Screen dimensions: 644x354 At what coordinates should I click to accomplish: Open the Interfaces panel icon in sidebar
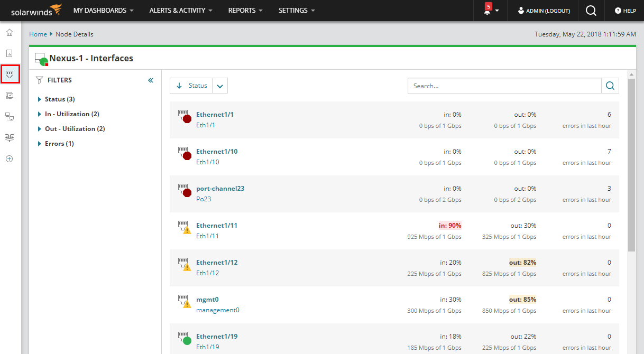coord(10,74)
